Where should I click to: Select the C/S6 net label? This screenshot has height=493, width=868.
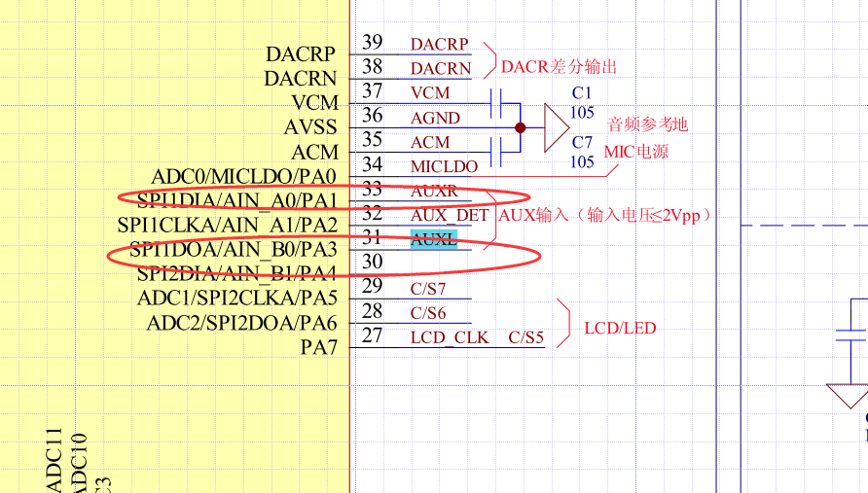pos(428,313)
